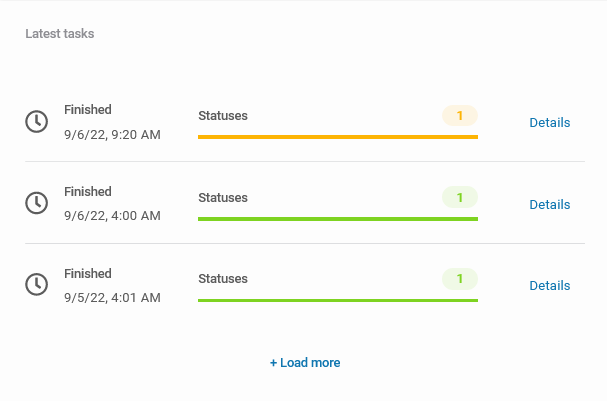Click the 9/6/22, 4:00 AM timestamp
This screenshot has height=401, width=607.
pos(112,216)
